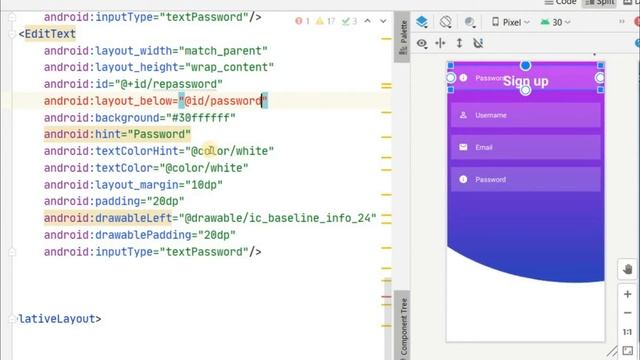The height and width of the screenshot is (360, 640).
Task: Set preview zoom to 1:1
Action: pos(628,332)
